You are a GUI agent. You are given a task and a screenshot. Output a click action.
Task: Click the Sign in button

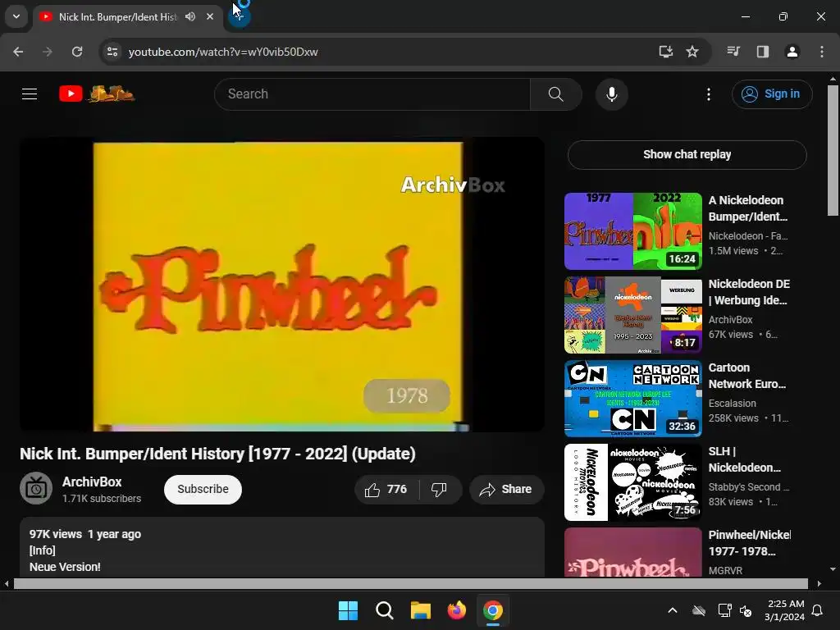[x=772, y=94]
